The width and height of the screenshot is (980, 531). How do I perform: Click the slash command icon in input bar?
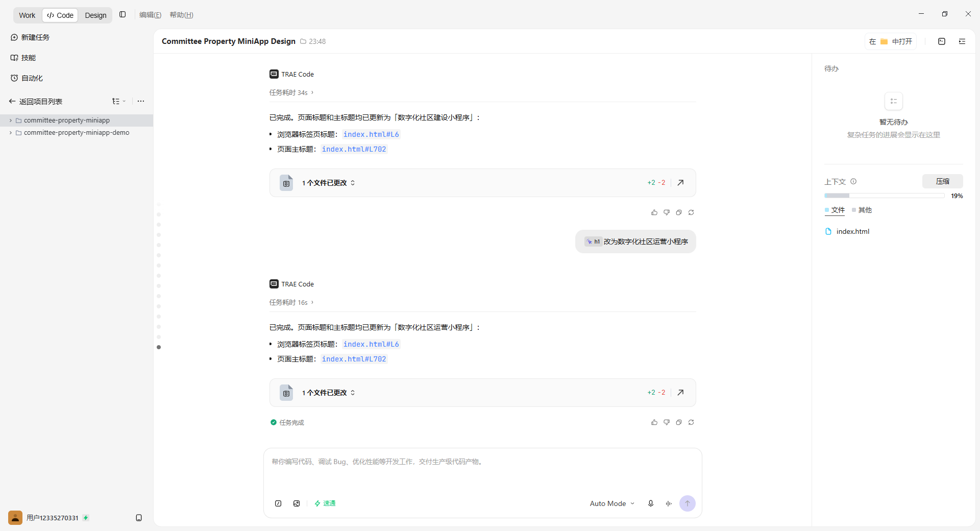pyautogui.click(x=278, y=503)
